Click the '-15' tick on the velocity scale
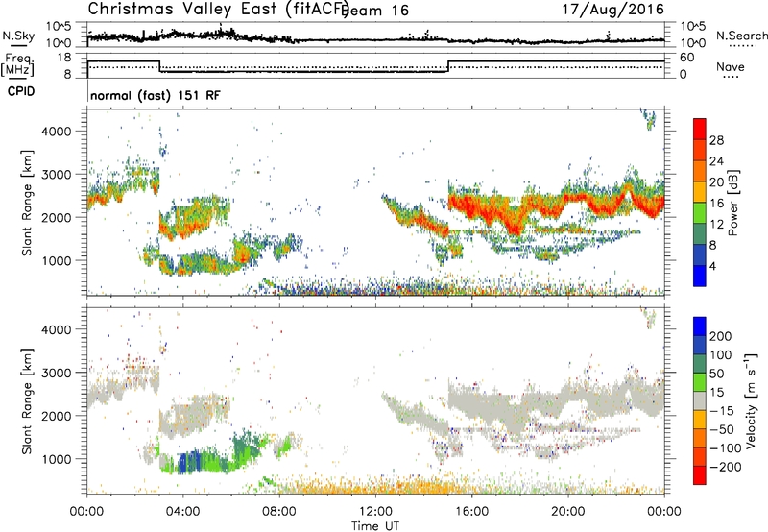Image resolution: width=768 pixels, height=532 pixels. point(722,411)
